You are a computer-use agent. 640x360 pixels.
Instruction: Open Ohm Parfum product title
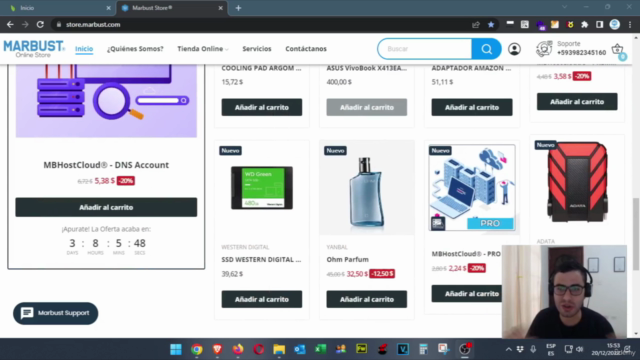tap(347, 260)
